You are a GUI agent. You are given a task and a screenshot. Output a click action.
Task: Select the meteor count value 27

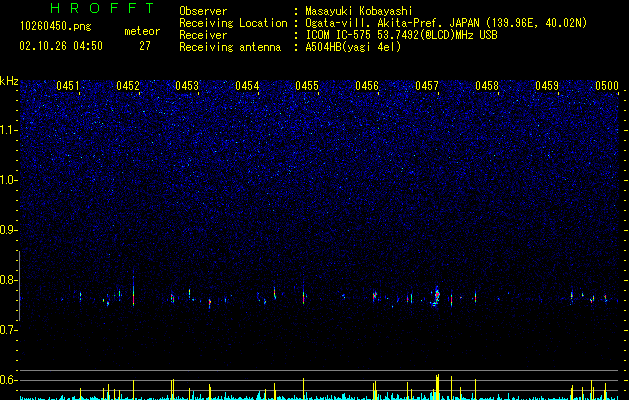pyautogui.click(x=145, y=46)
